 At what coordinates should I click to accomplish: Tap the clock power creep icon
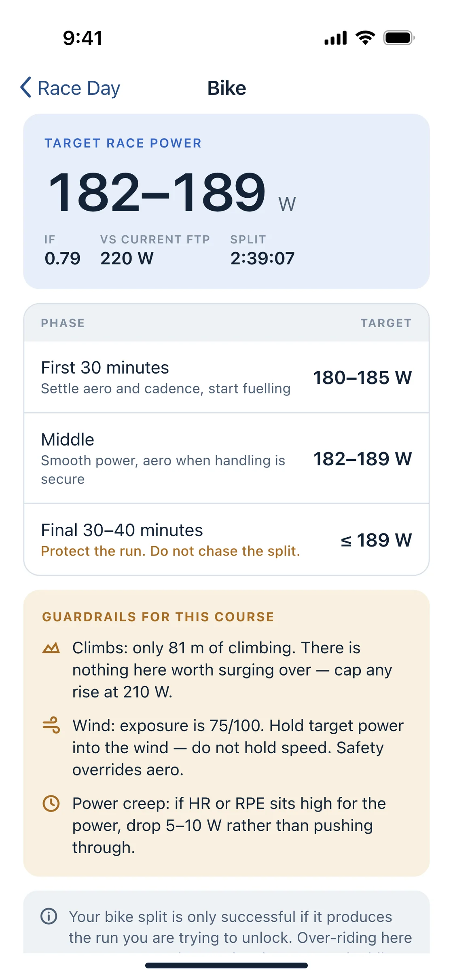click(51, 803)
